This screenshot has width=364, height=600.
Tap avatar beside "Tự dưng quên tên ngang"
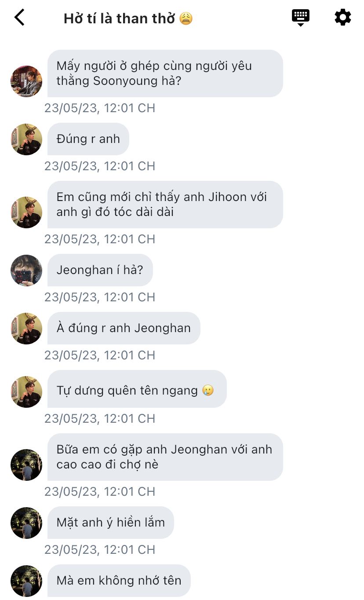coord(26,392)
